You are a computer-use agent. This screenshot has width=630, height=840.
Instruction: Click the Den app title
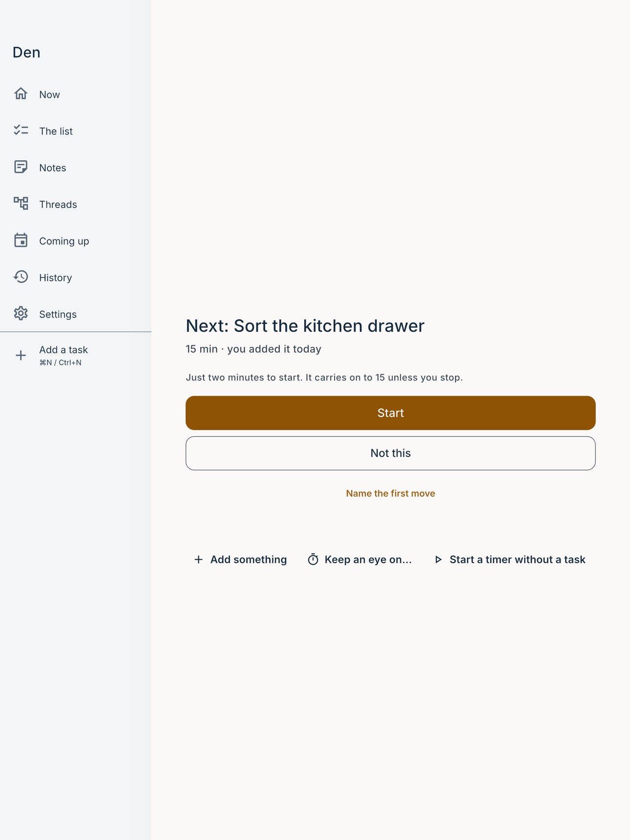[x=26, y=52]
